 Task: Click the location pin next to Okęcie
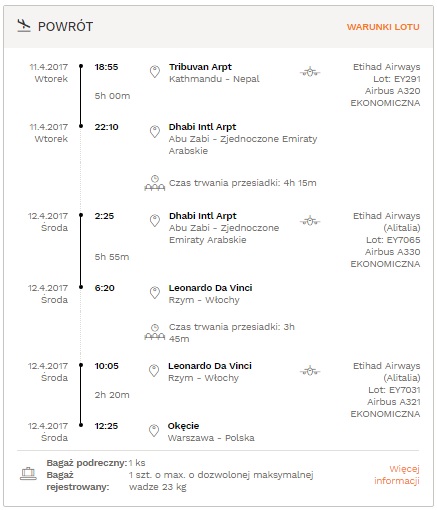tap(154, 431)
